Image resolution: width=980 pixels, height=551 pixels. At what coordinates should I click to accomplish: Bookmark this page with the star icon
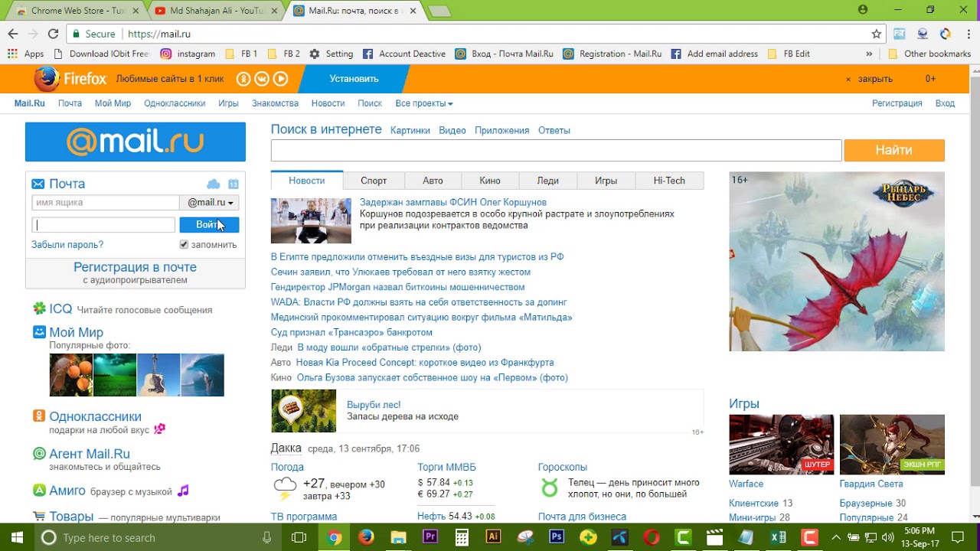click(877, 34)
